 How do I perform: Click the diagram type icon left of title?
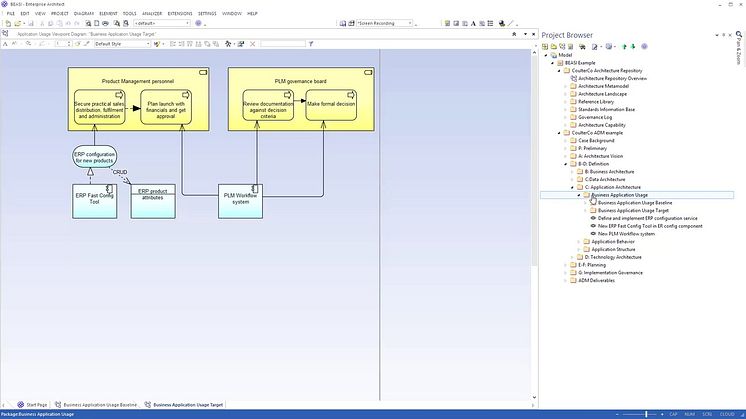(5, 34)
